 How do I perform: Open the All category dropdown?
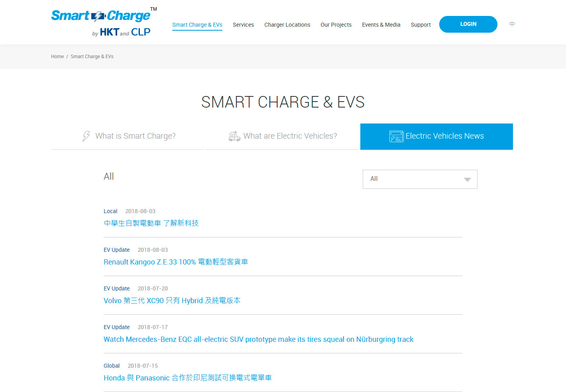(x=420, y=179)
